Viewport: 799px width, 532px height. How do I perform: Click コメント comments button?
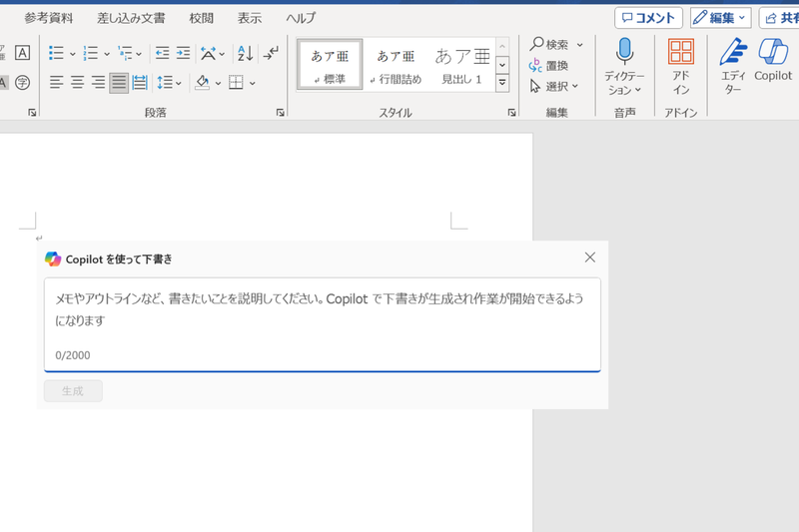point(648,18)
